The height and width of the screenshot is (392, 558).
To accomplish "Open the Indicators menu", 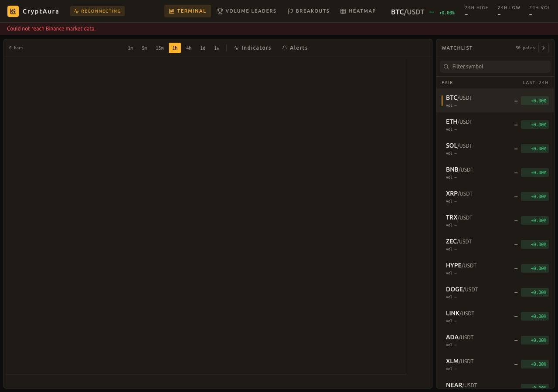I will pyautogui.click(x=252, y=48).
